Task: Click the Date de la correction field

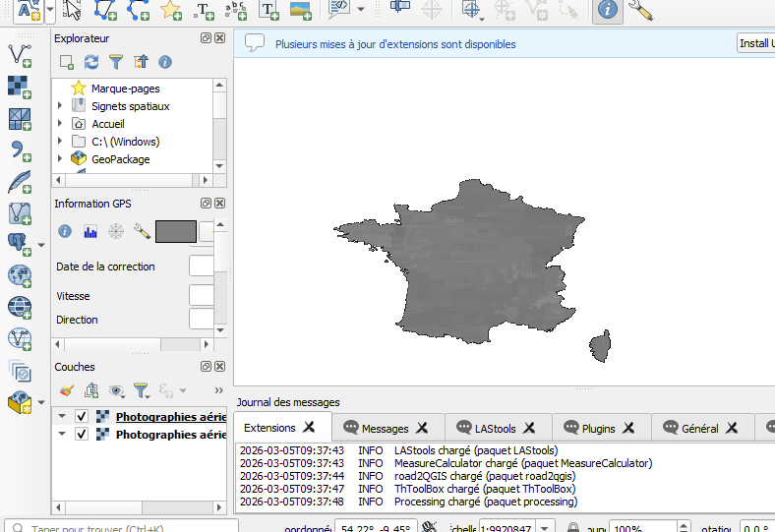Action: pyautogui.click(x=202, y=266)
